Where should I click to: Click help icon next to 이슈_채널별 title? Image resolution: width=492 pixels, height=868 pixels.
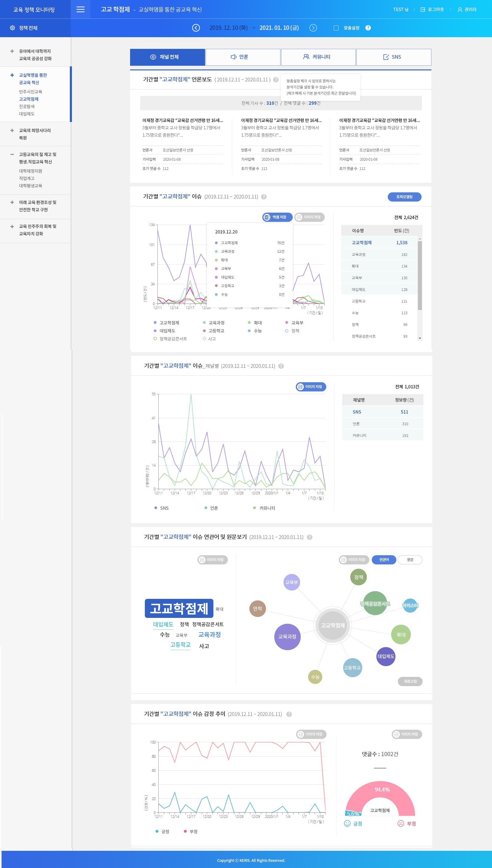coord(281,366)
